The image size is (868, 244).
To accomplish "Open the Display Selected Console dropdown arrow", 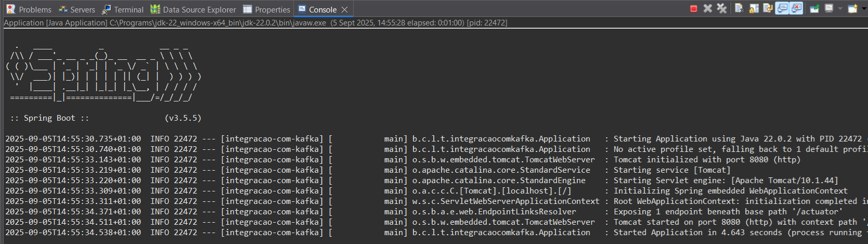I will pos(840,8).
